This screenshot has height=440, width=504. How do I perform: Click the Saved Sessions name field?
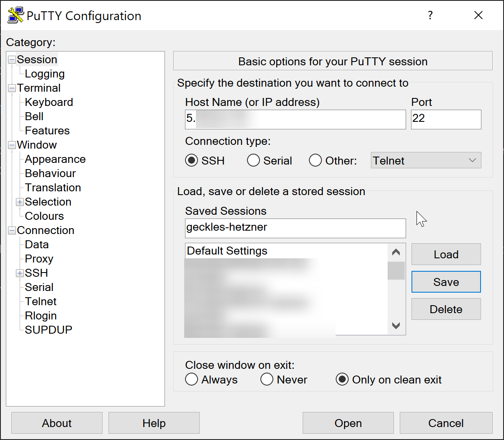(296, 228)
